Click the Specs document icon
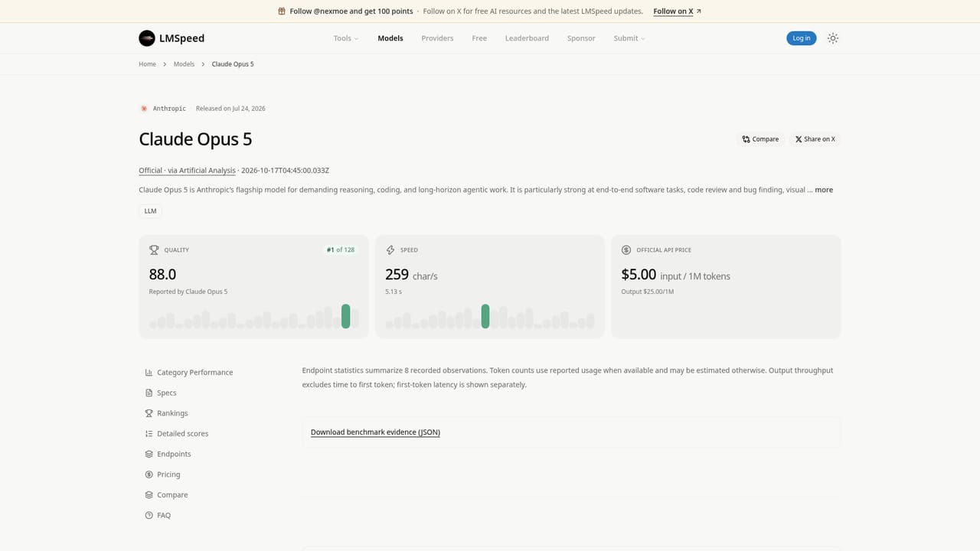The height and width of the screenshot is (551, 980). coord(149,393)
